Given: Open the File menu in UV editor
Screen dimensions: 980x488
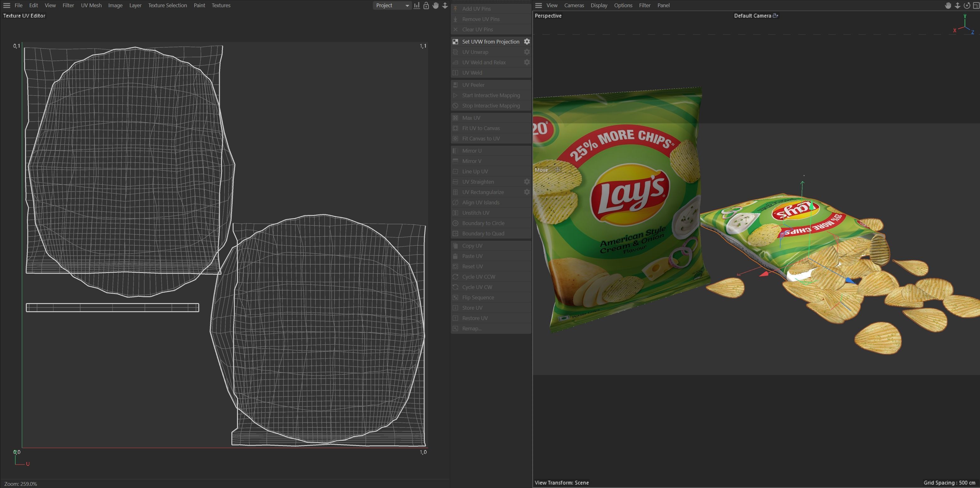Looking at the screenshot, I should click(18, 5).
